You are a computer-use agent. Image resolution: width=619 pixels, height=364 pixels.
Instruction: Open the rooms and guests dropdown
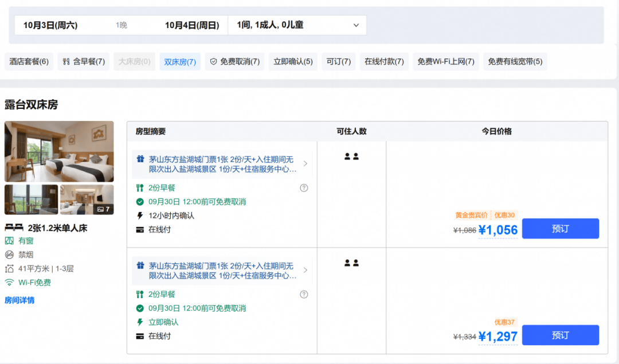[297, 25]
